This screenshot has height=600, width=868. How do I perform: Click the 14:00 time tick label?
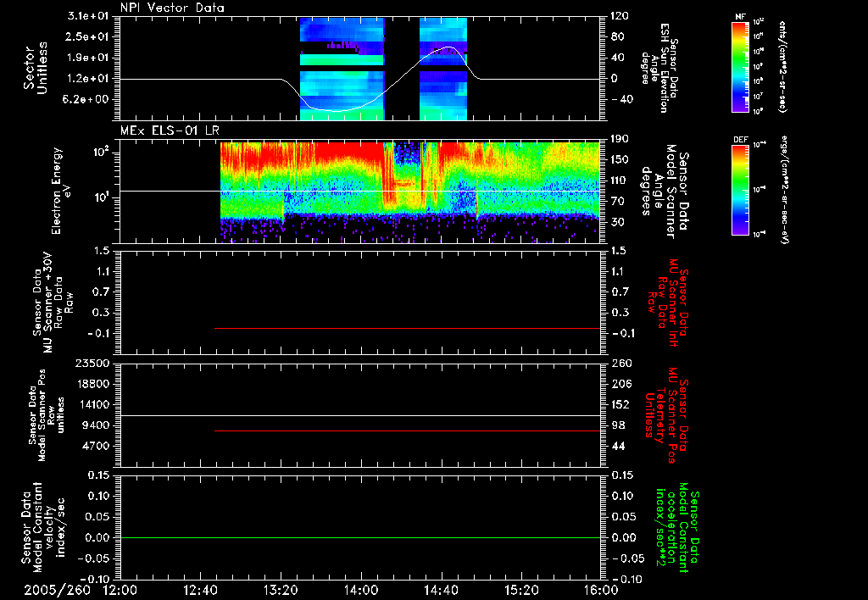click(x=360, y=590)
